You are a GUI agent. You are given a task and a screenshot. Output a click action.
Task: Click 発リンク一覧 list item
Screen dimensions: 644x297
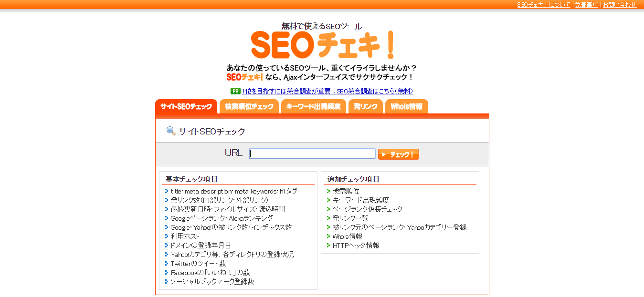[350, 218]
